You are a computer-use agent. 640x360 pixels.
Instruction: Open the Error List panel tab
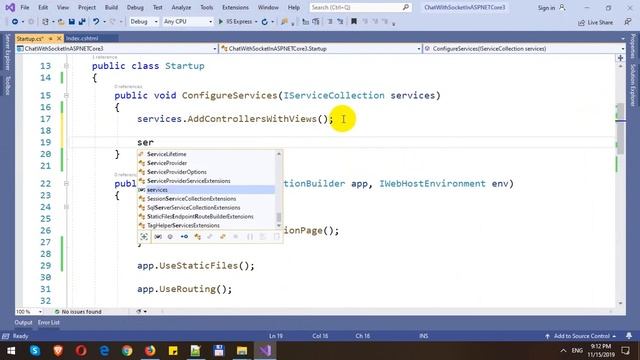point(49,322)
